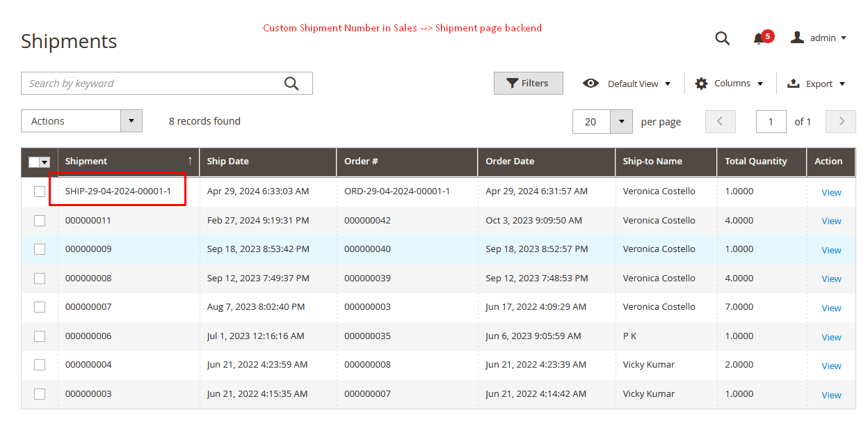
Task: Click the magnifier icon in the top header
Action: tap(722, 38)
